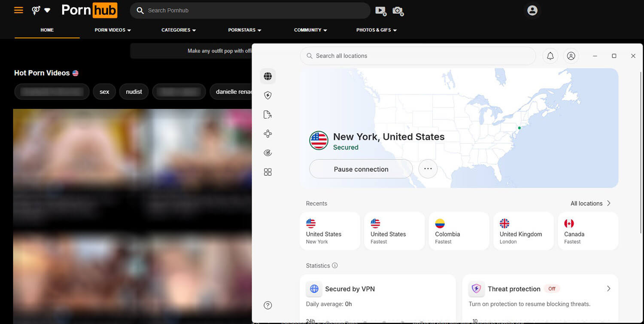Click the website camera upload icon
Screen dimensions: 644x324
pos(398,11)
